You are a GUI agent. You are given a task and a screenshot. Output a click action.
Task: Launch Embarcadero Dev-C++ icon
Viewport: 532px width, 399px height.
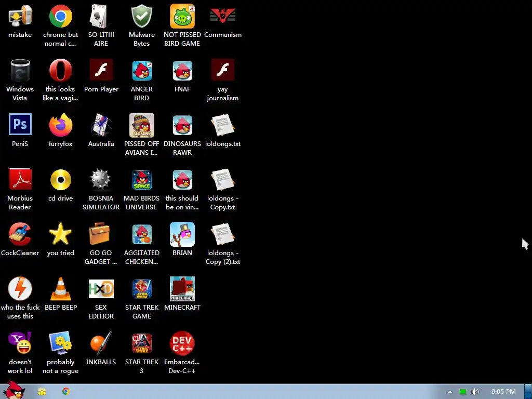(x=182, y=343)
